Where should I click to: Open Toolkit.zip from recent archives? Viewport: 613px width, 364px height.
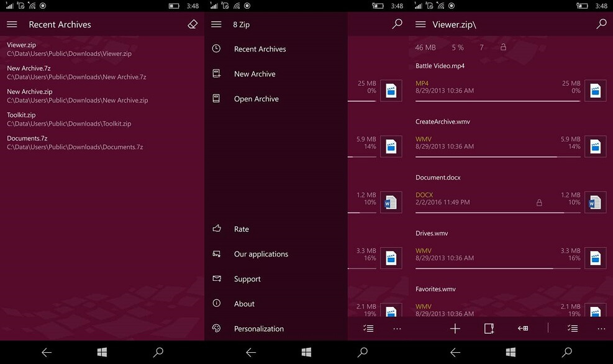(x=102, y=119)
